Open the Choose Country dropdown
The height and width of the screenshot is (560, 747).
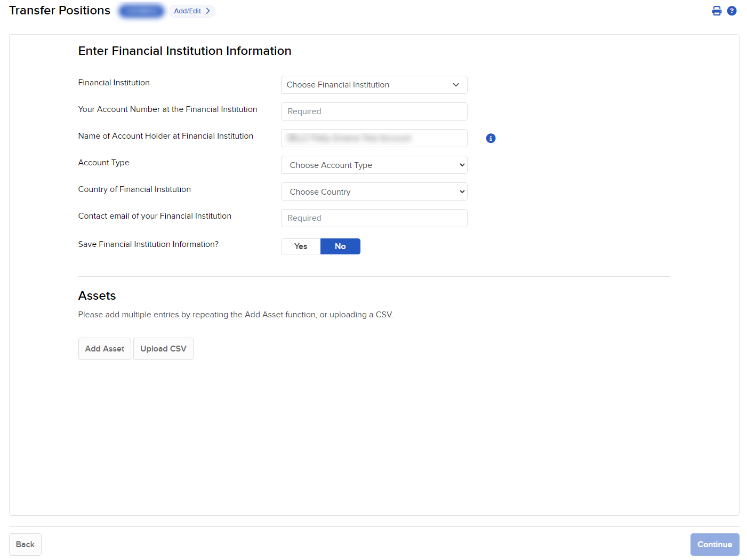[374, 191]
